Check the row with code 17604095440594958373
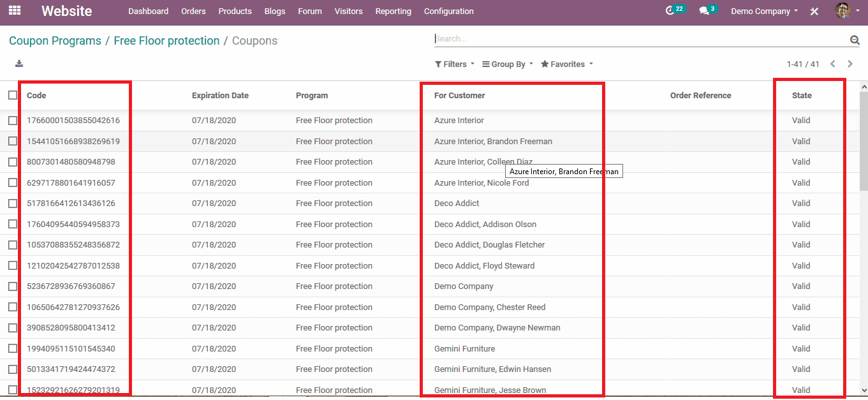Screen dimensions: 868x400 click(x=13, y=224)
